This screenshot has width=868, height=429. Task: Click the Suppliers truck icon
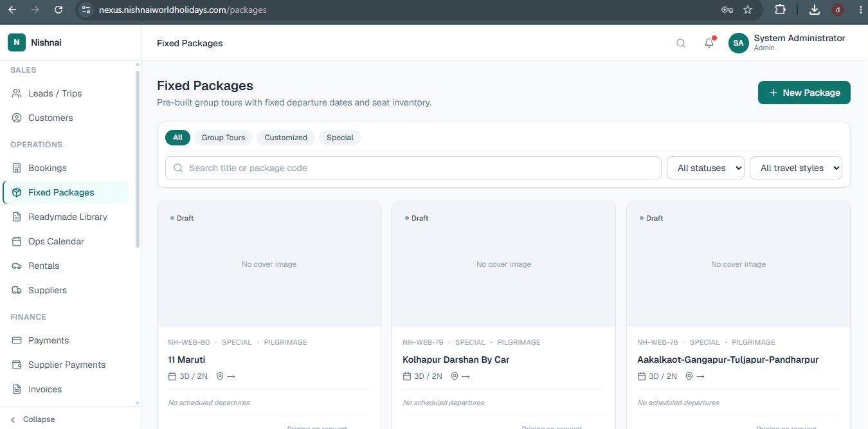[17, 290]
